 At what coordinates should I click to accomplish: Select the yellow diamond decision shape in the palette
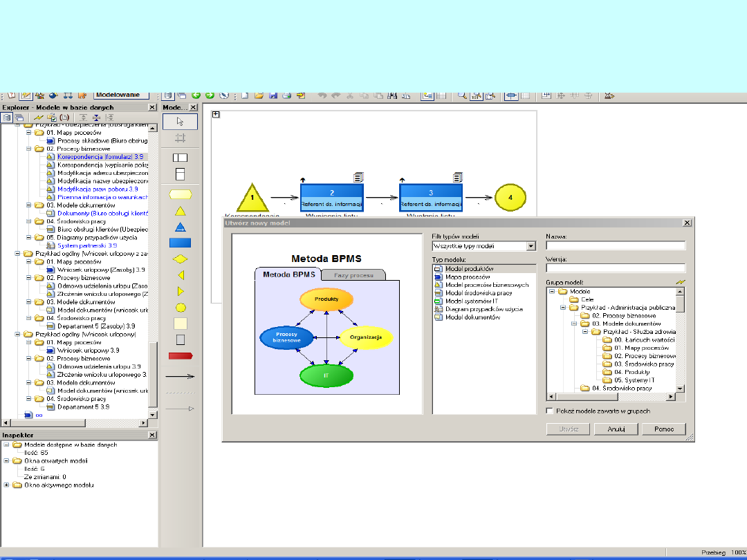(180, 259)
